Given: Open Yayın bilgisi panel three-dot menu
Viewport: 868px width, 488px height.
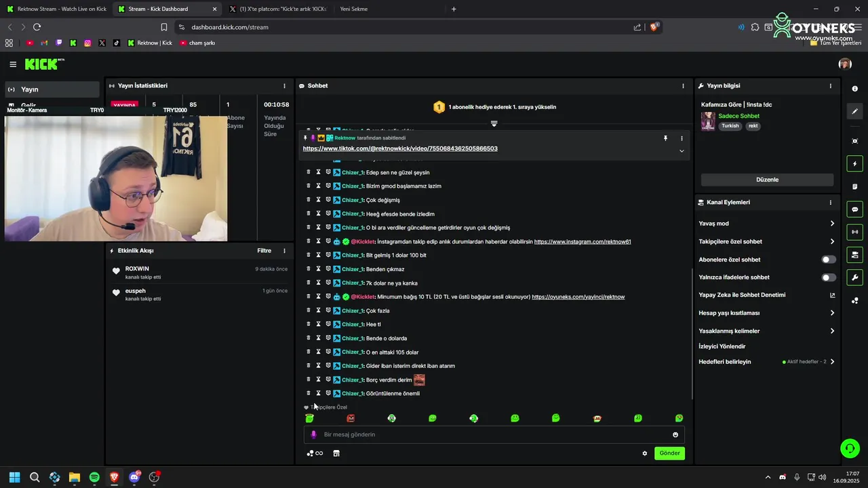Looking at the screenshot, I should [830, 86].
